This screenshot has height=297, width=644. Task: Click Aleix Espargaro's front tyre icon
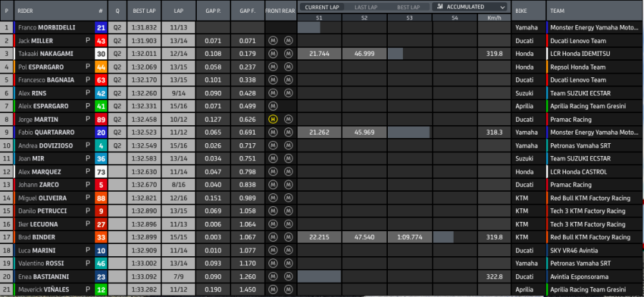point(273,106)
